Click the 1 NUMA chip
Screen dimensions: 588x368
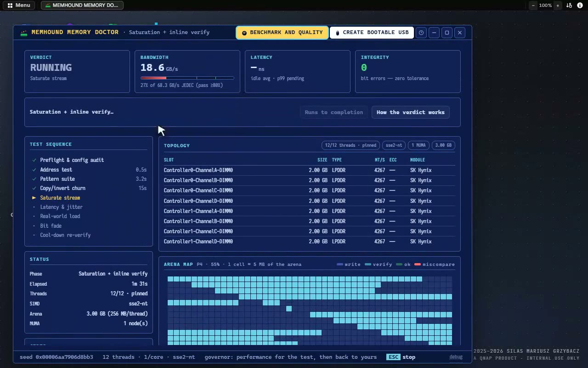pos(418,145)
